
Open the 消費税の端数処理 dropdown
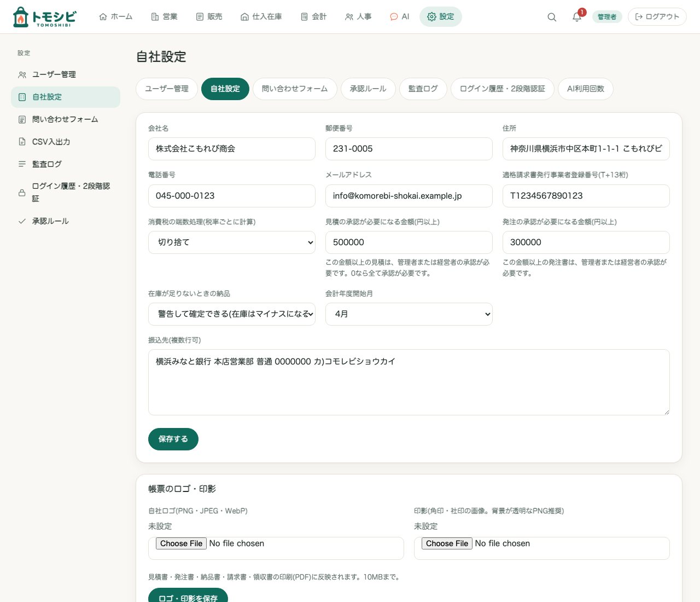pos(232,242)
